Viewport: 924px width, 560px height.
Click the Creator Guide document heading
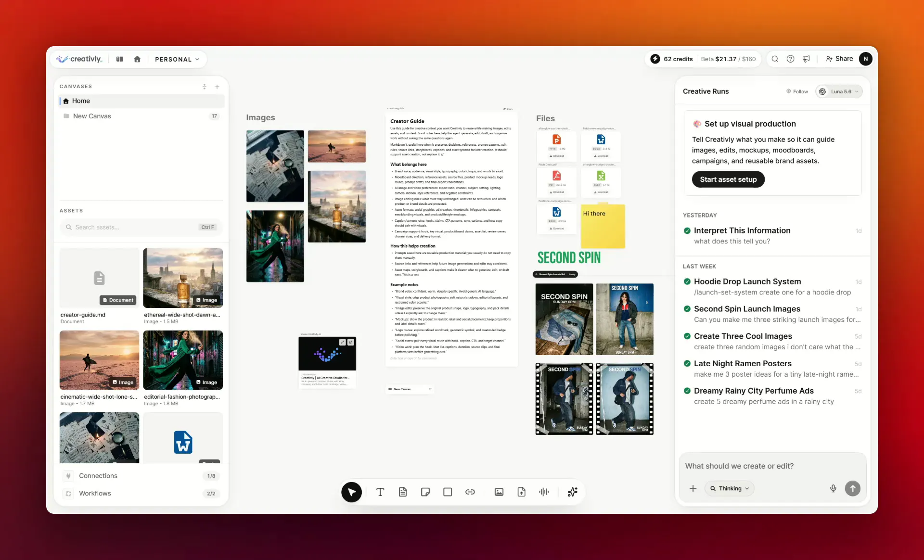pos(407,121)
